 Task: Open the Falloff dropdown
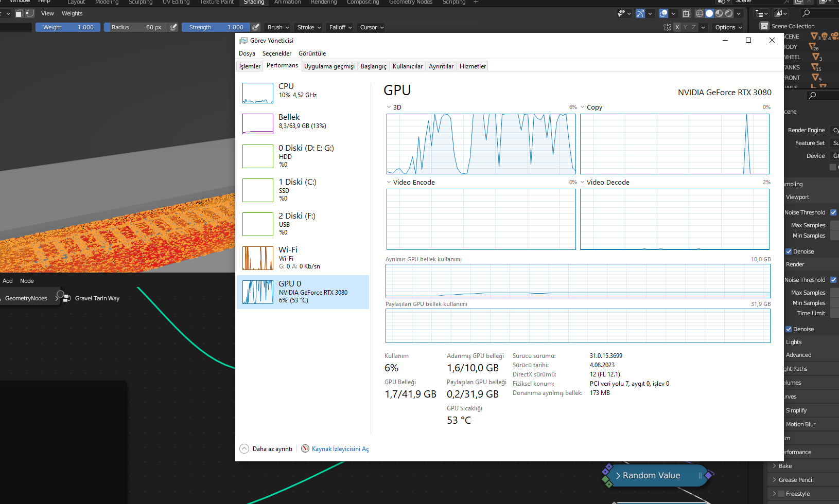[341, 27]
